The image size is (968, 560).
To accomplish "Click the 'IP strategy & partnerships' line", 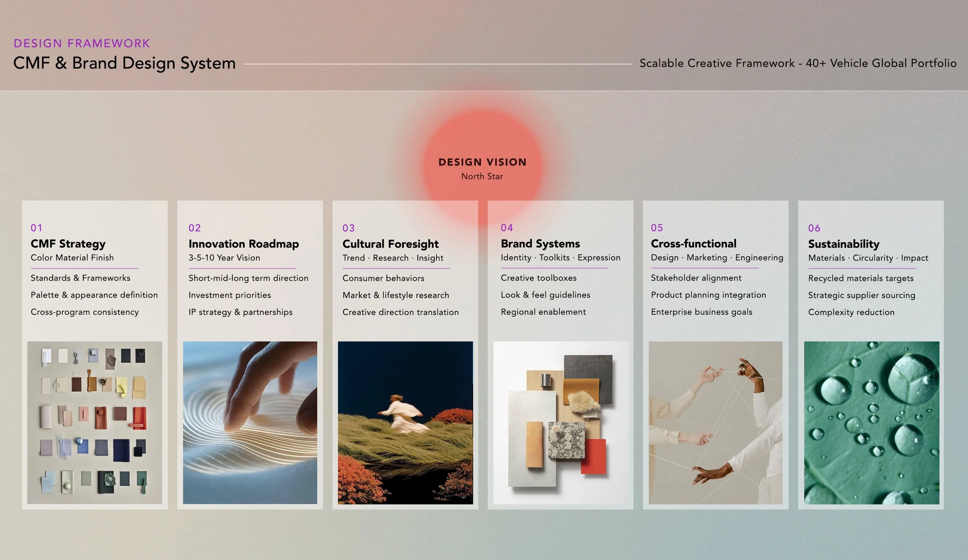I will (240, 312).
